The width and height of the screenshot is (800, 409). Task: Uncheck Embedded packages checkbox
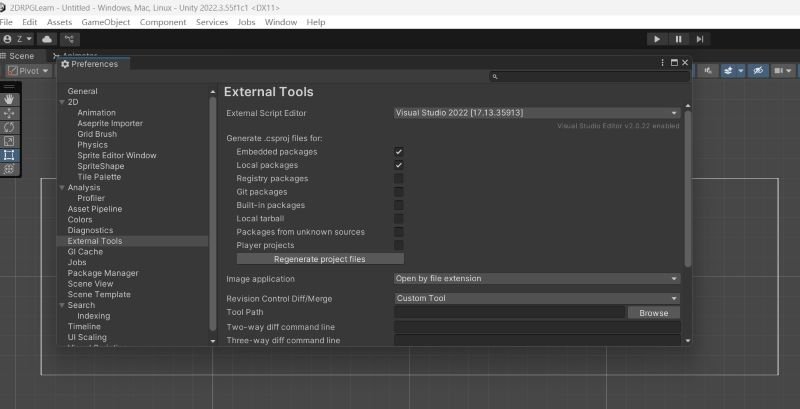pyautogui.click(x=398, y=151)
